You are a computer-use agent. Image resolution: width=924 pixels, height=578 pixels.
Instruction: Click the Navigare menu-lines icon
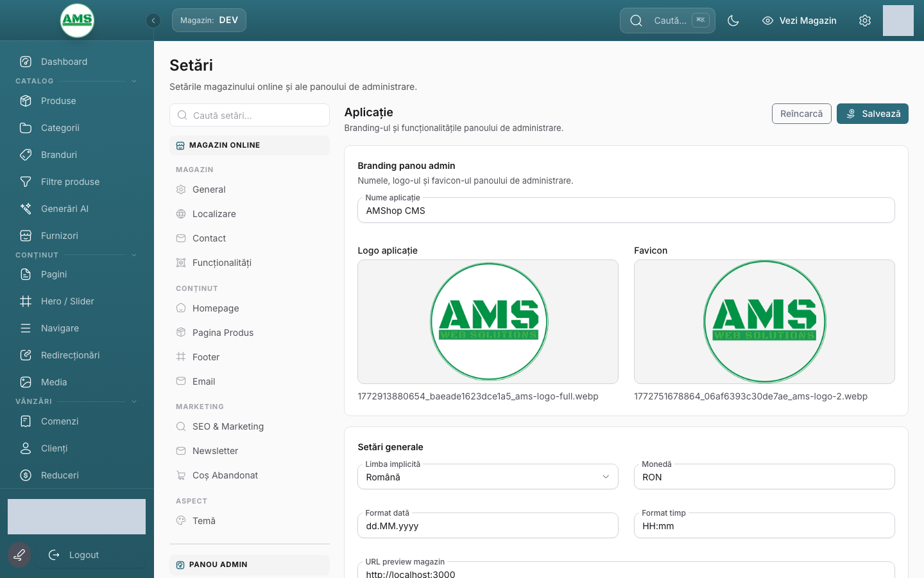tap(26, 328)
